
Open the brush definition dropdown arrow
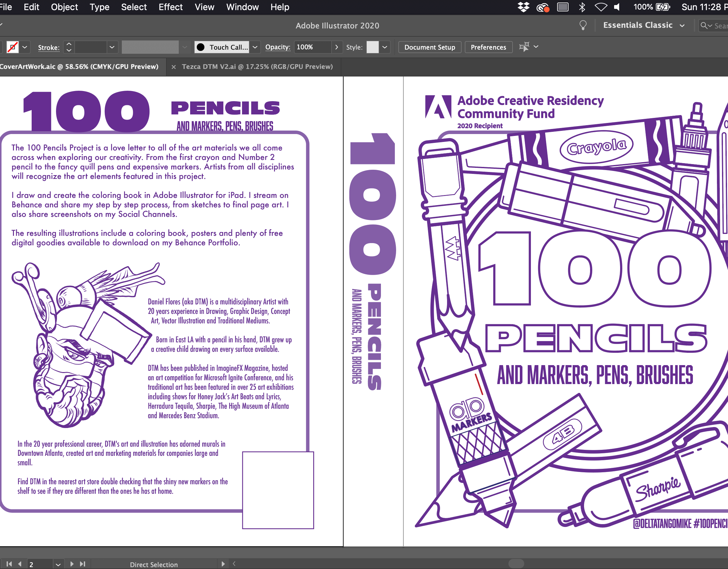[x=255, y=47]
